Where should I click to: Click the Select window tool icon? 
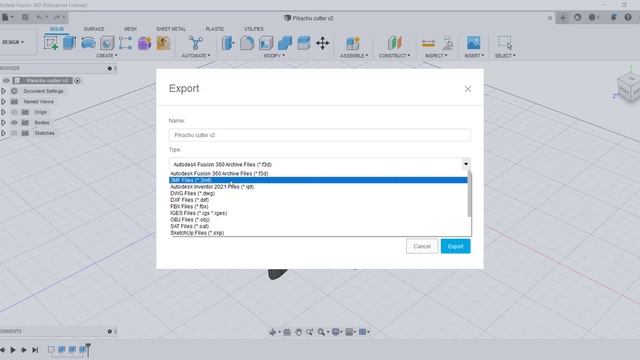click(504, 43)
